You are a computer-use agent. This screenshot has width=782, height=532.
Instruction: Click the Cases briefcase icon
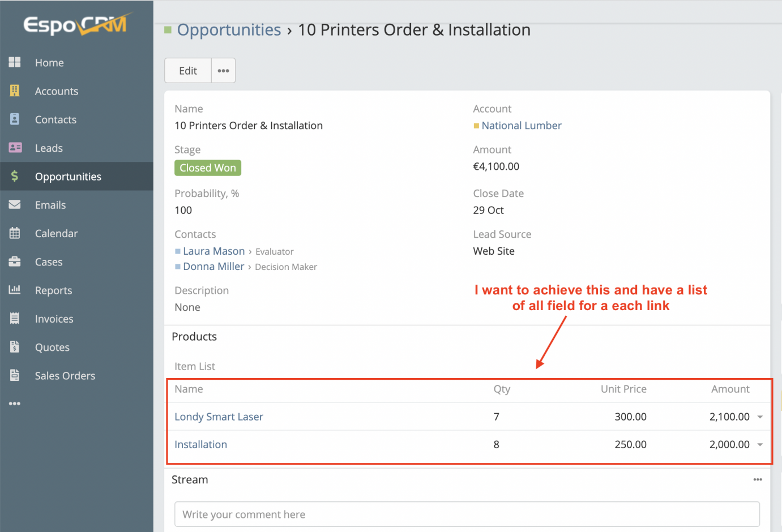coord(15,261)
